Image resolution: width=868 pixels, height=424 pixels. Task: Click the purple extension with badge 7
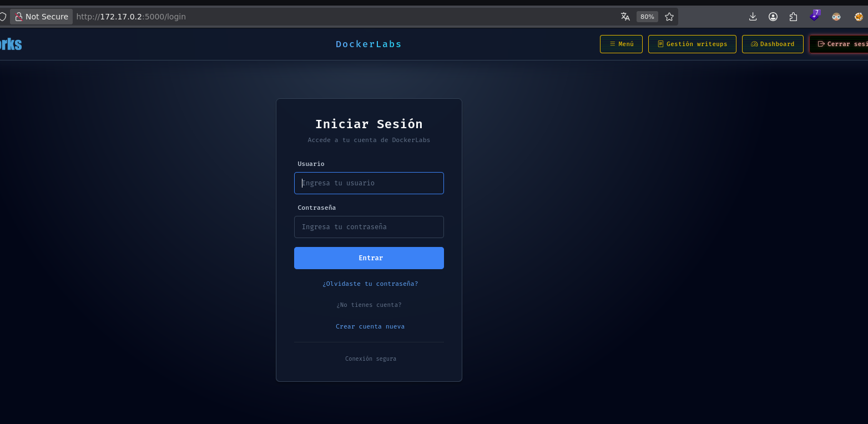point(814,16)
